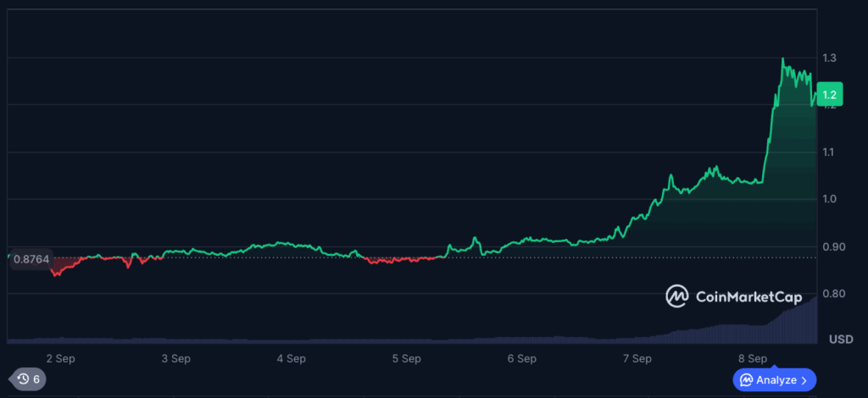
Task: Click the current price label 1.2
Action: pyautogui.click(x=830, y=93)
